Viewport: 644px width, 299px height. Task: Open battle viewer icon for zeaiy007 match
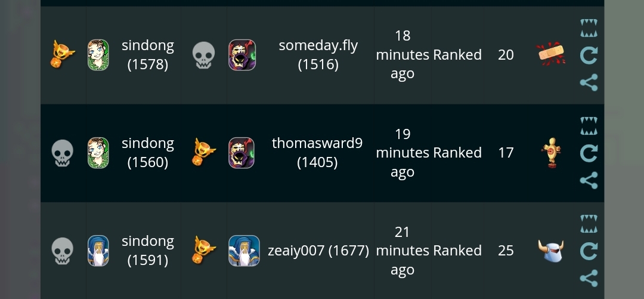pyautogui.click(x=589, y=224)
